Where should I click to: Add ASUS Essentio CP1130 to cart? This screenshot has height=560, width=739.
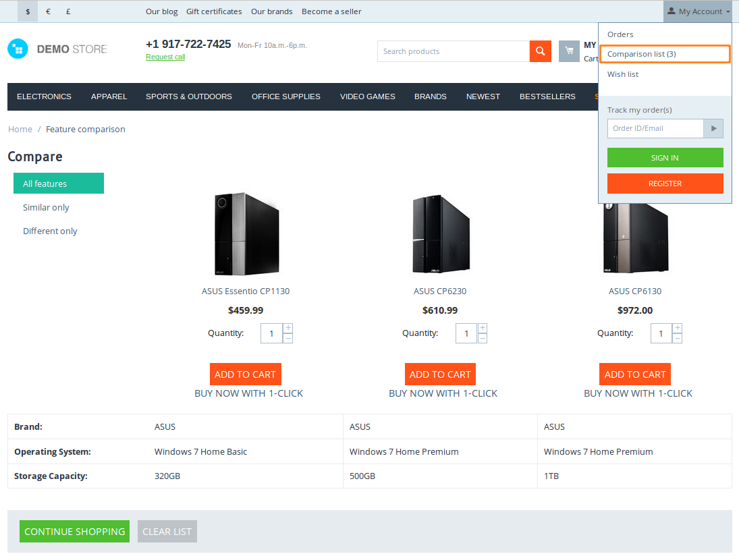point(246,374)
